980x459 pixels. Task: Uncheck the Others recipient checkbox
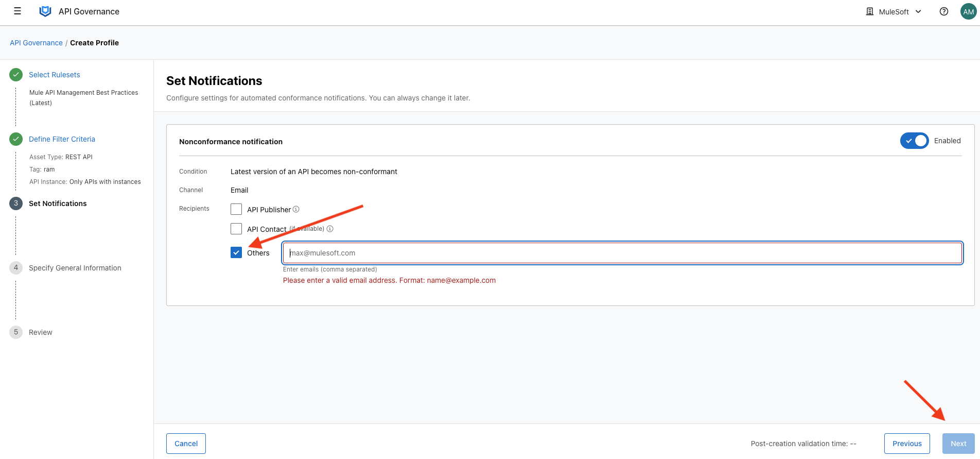[x=236, y=253]
